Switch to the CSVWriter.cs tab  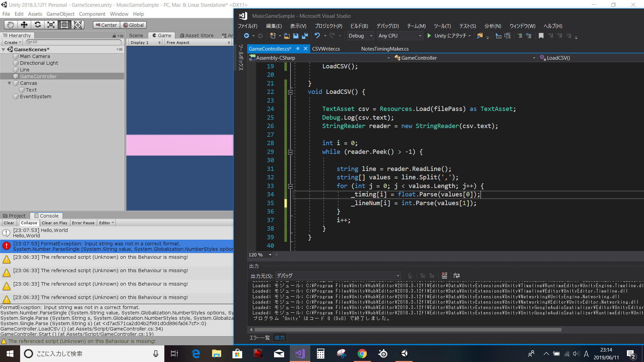point(326,49)
